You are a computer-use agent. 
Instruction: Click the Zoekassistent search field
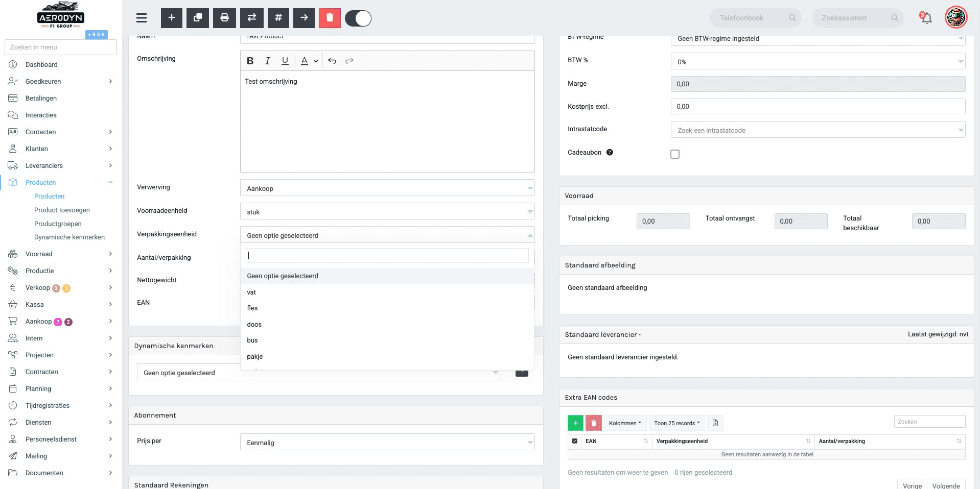pyautogui.click(x=857, y=18)
